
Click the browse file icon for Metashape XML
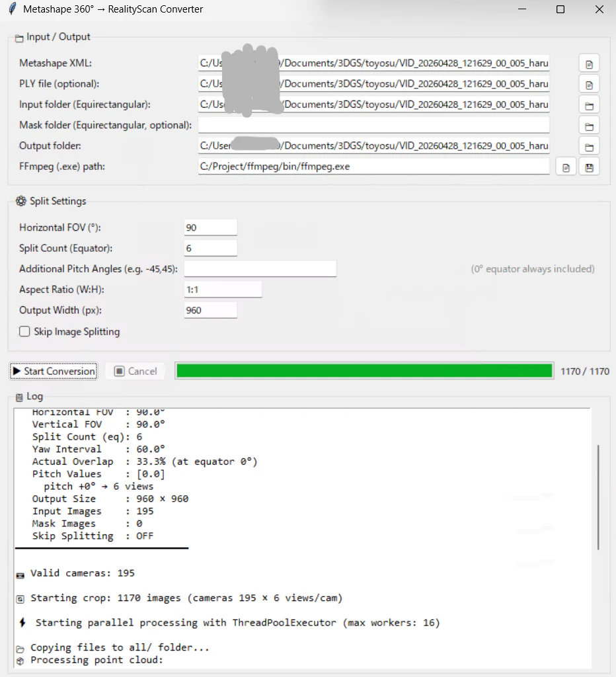tap(589, 64)
